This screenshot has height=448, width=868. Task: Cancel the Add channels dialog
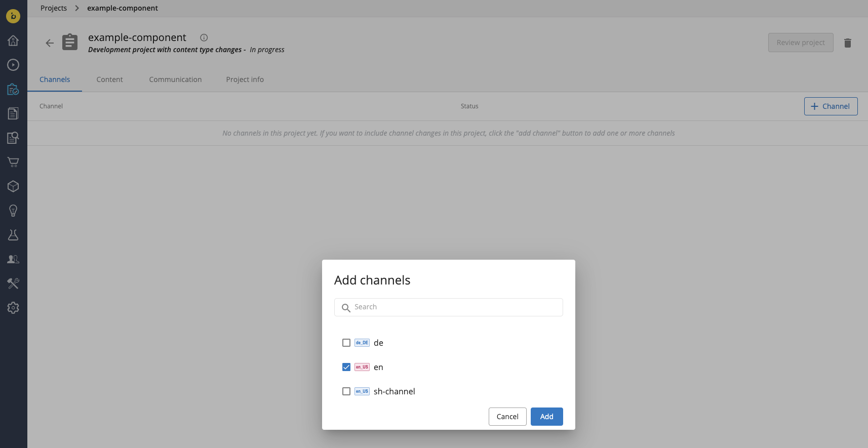point(507,417)
